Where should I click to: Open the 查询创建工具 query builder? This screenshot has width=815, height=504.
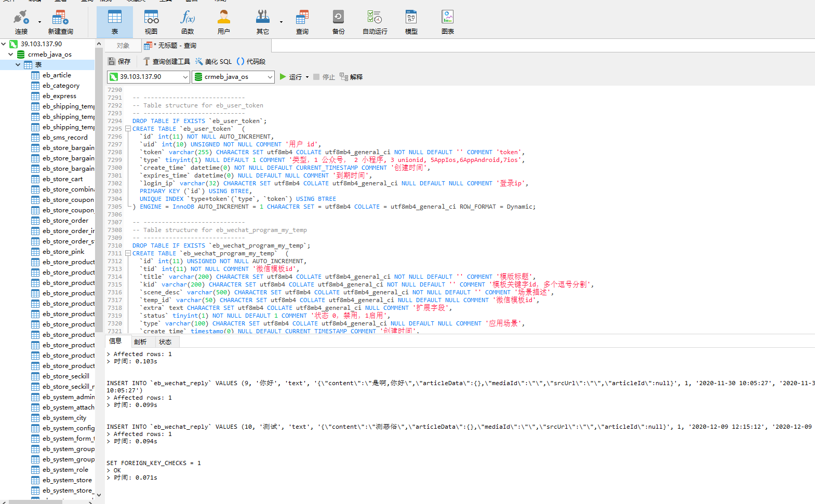[x=167, y=61]
